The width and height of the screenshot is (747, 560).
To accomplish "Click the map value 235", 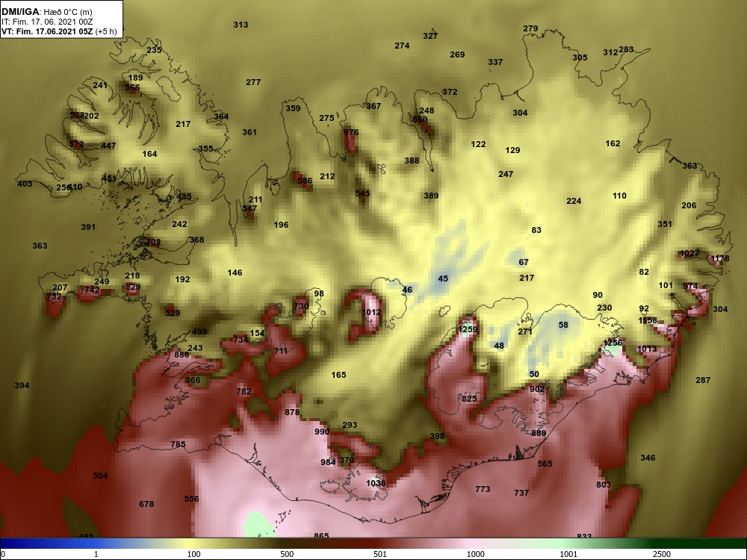I will point(154,50).
